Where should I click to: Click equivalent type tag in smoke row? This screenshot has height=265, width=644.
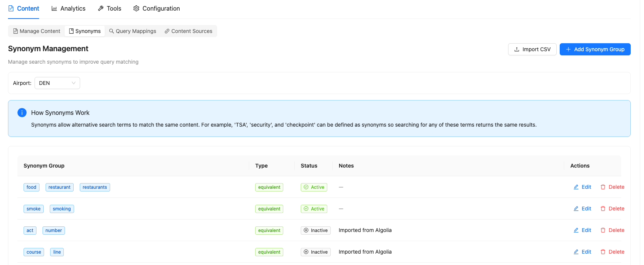tap(269, 209)
